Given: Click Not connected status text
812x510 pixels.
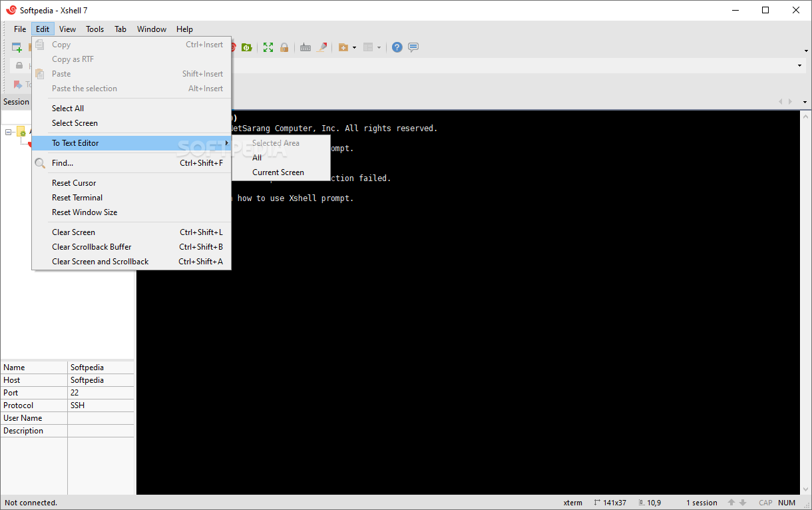Looking at the screenshot, I should (x=31, y=503).
